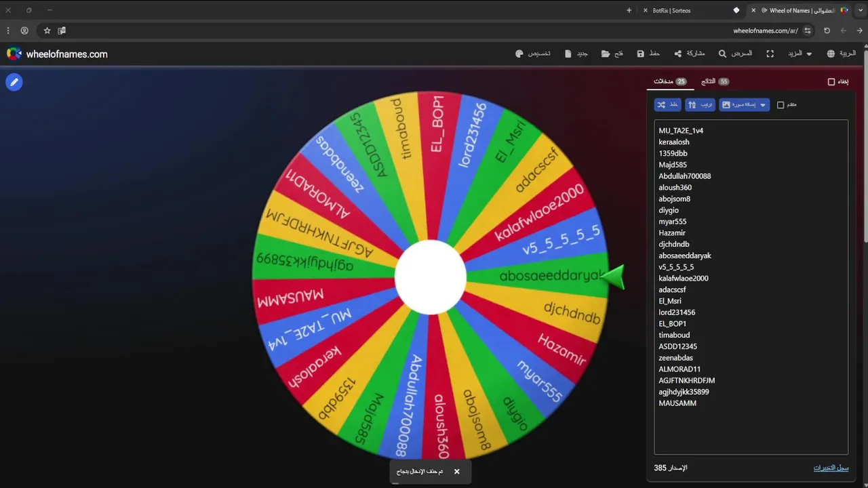Click the entry 'MAUSAMM' in the list

(x=677, y=403)
